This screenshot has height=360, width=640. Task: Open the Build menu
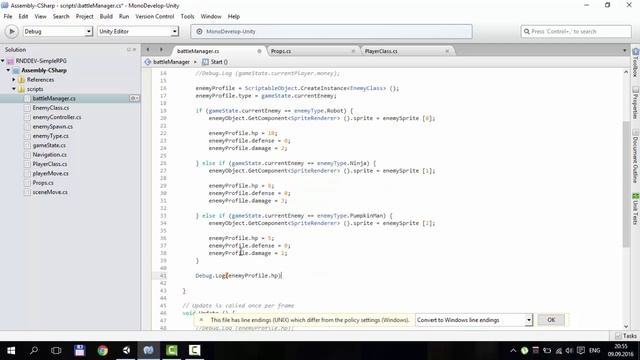pyautogui.click(x=106, y=16)
